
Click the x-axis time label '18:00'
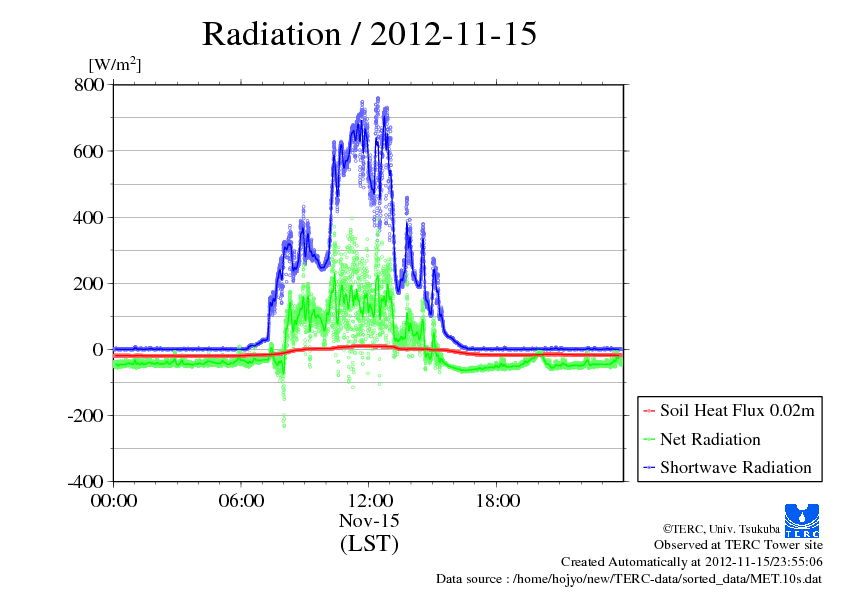click(x=498, y=500)
